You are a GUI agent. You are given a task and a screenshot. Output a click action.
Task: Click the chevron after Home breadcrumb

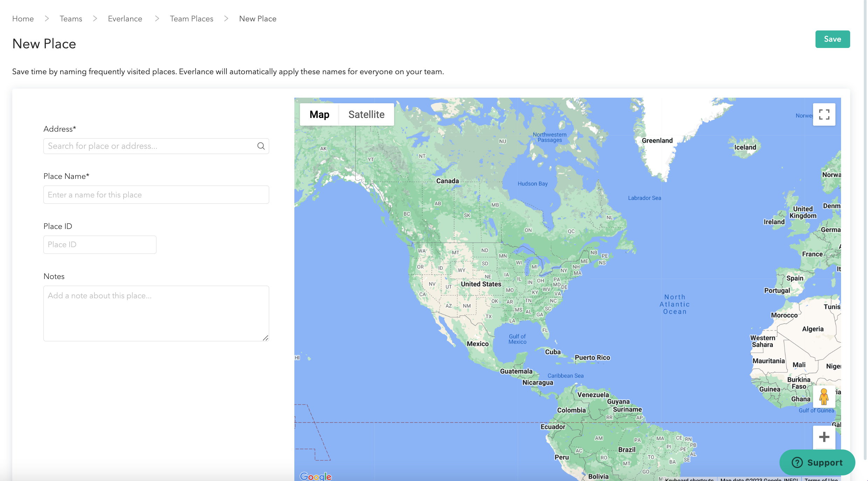coord(47,19)
